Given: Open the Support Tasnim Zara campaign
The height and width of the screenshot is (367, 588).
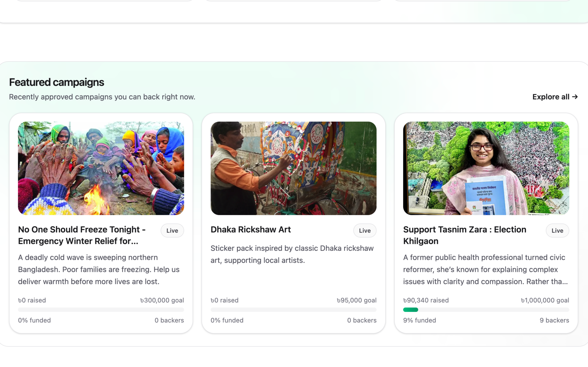Looking at the screenshot, I should click(464, 235).
